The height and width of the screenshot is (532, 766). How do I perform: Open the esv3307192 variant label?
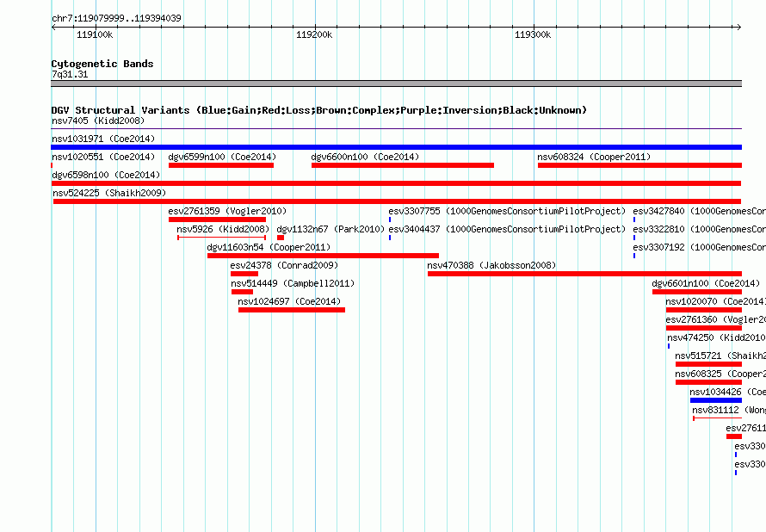click(699, 247)
